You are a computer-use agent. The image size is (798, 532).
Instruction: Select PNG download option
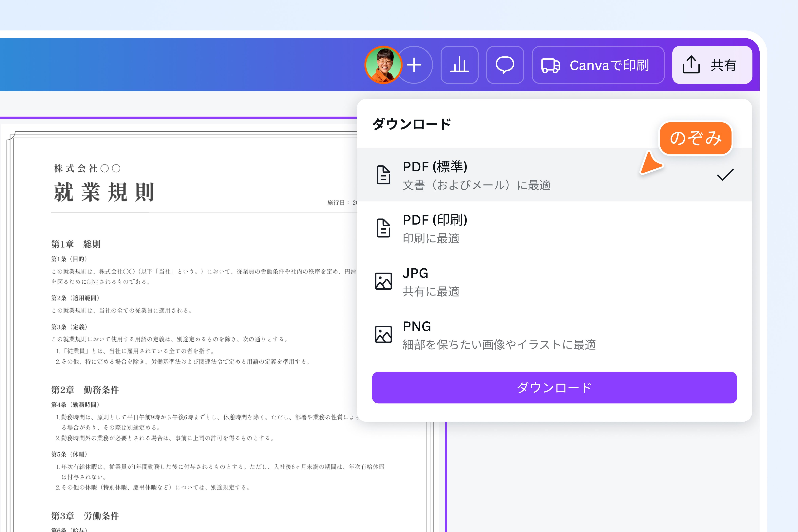554,334
